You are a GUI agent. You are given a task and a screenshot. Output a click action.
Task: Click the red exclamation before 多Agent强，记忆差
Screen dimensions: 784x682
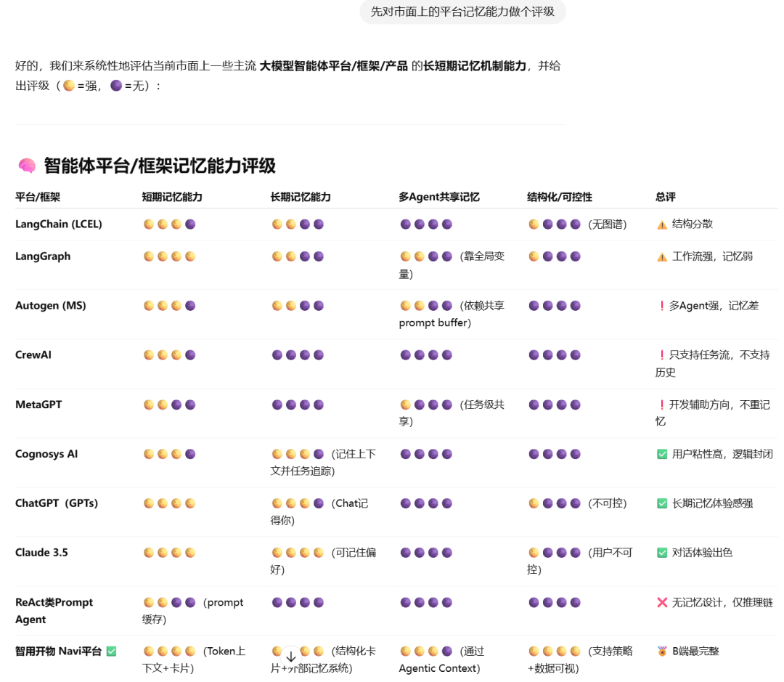coord(661,306)
